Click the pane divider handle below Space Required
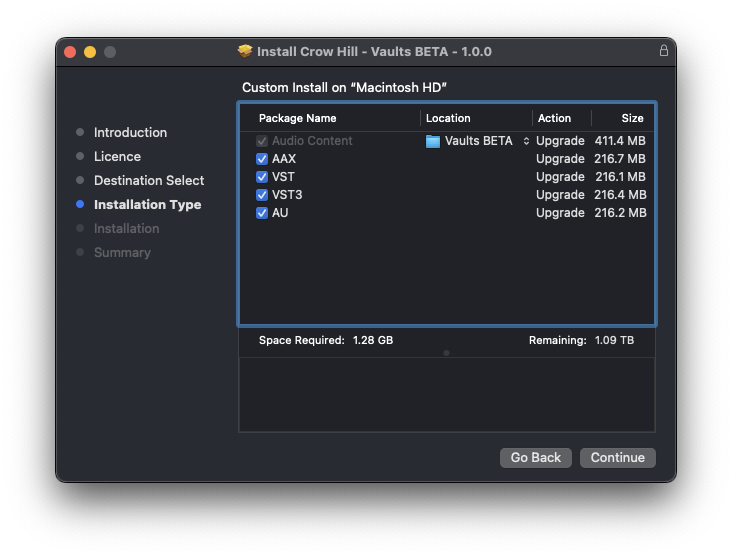Viewport: 732px width, 556px height. [446, 353]
